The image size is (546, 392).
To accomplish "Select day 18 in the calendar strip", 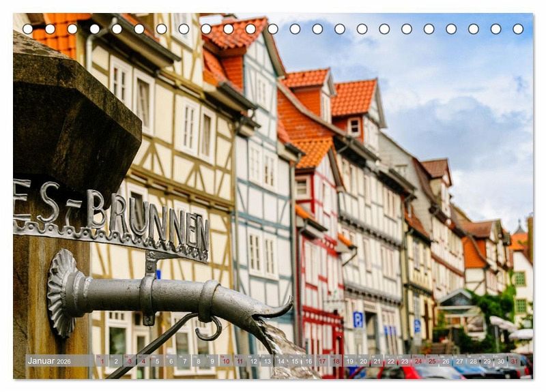I will click(x=336, y=361).
